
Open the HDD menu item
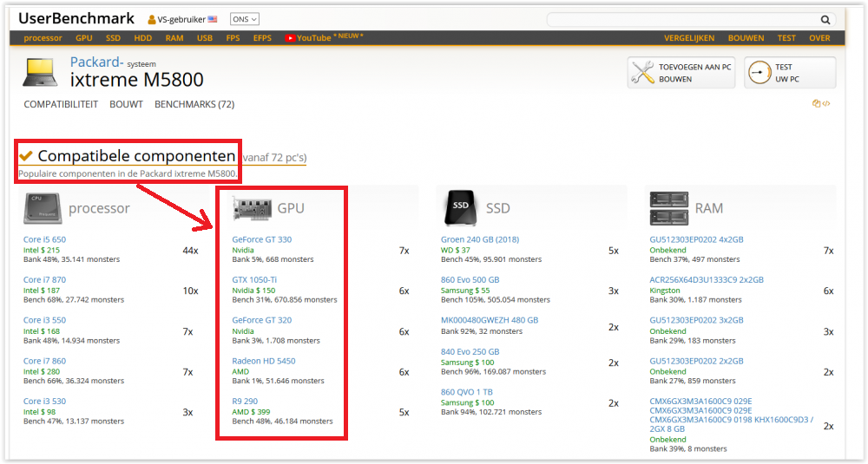[143, 38]
